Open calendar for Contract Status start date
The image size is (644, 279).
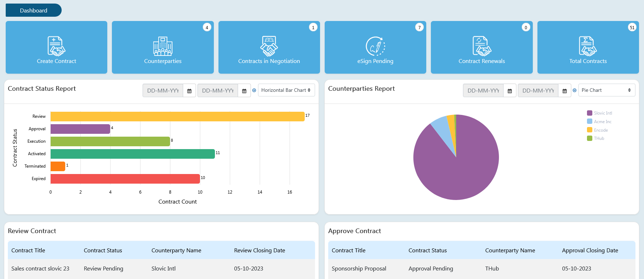pos(189,91)
